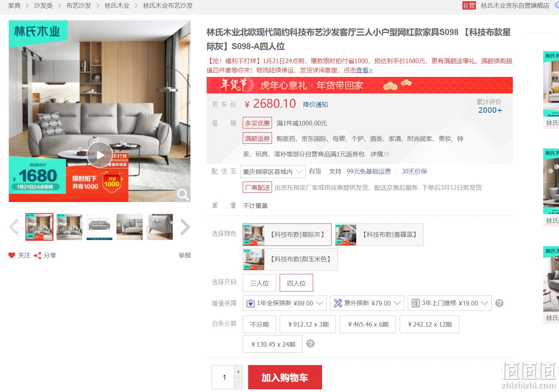This screenshot has width=559, height=392.
Task: Click the heart 关注 follow icon
Action: click(12, 255)
